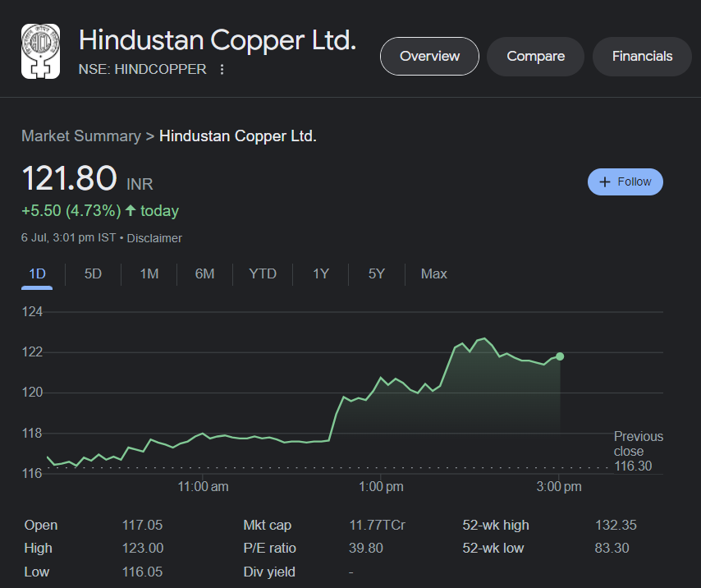Select the Overview tab
The height and width of the screenshot is (588, 701).
(x=429, y=57)
